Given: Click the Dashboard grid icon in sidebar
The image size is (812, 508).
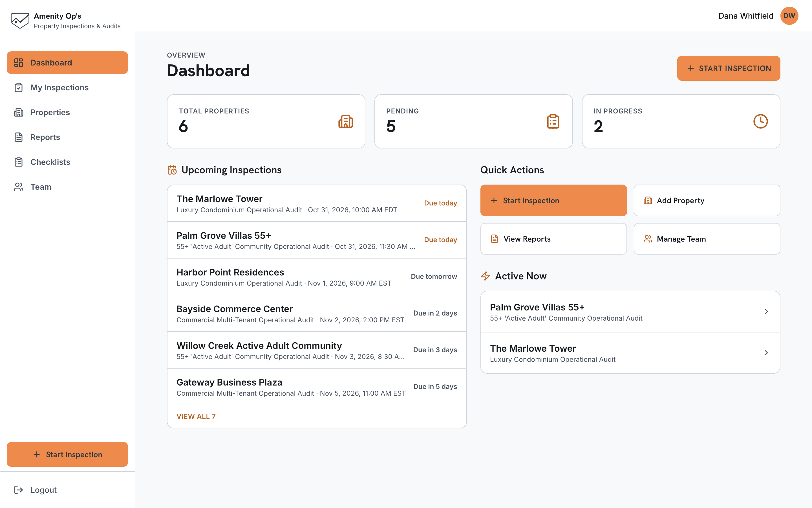Looking at the screenshot, I should click(18, 62).
